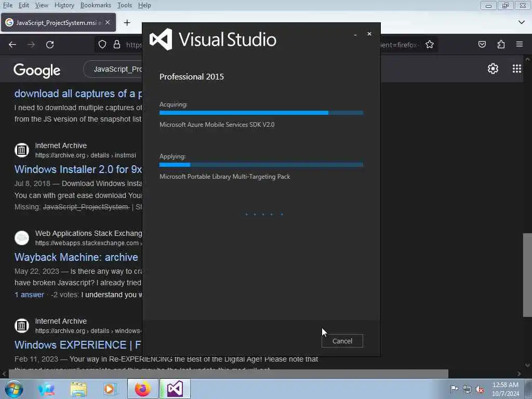Click the site security padlock icon
Viewport: 532px width, 399px height.
coord(117,45)
